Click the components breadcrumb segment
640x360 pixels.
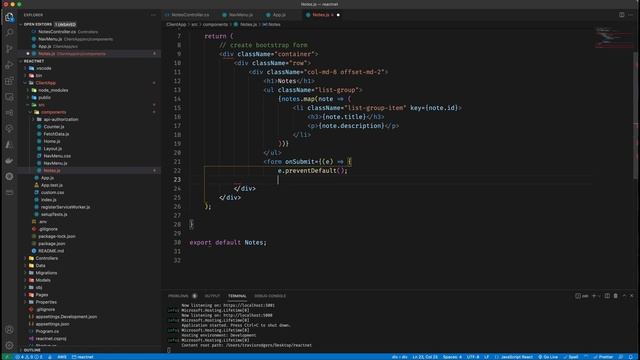coord(215,24)
